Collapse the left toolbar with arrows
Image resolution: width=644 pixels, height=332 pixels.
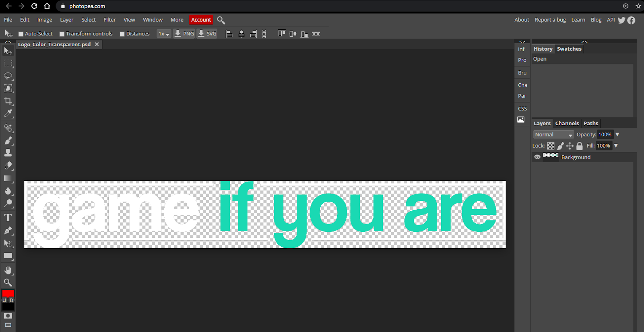tap(8, 41)
